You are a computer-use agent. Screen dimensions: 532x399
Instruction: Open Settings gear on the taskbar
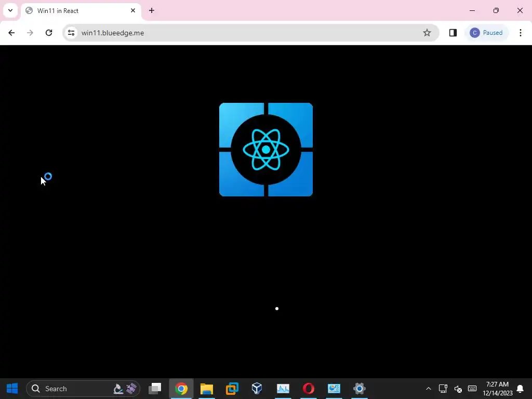360,389
